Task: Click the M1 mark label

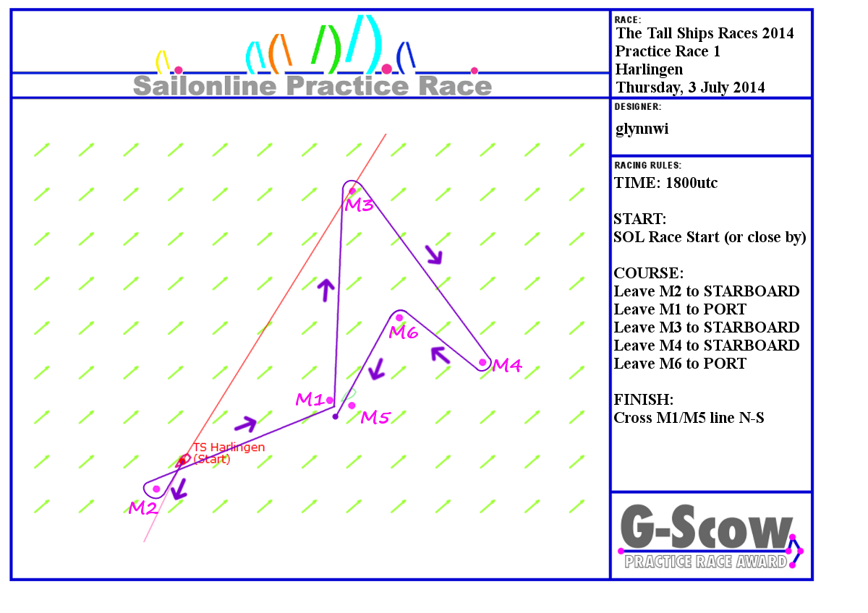Action: (309, 399)
